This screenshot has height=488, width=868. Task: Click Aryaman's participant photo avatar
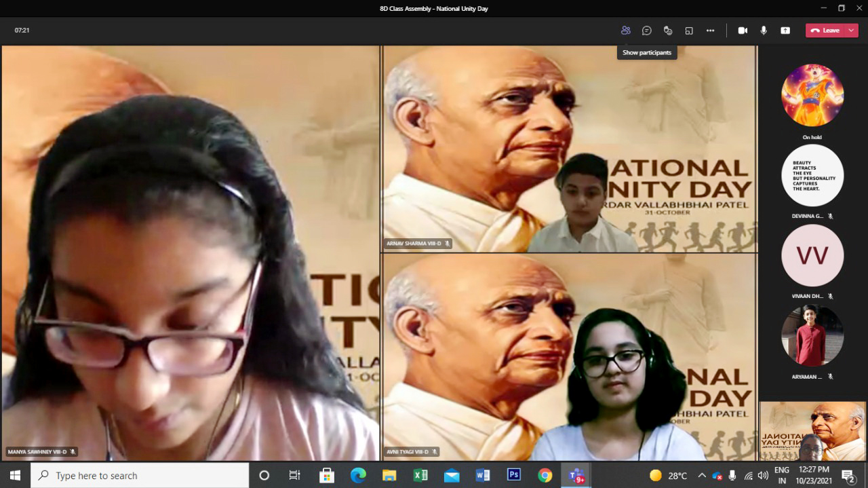click(812, 335)
